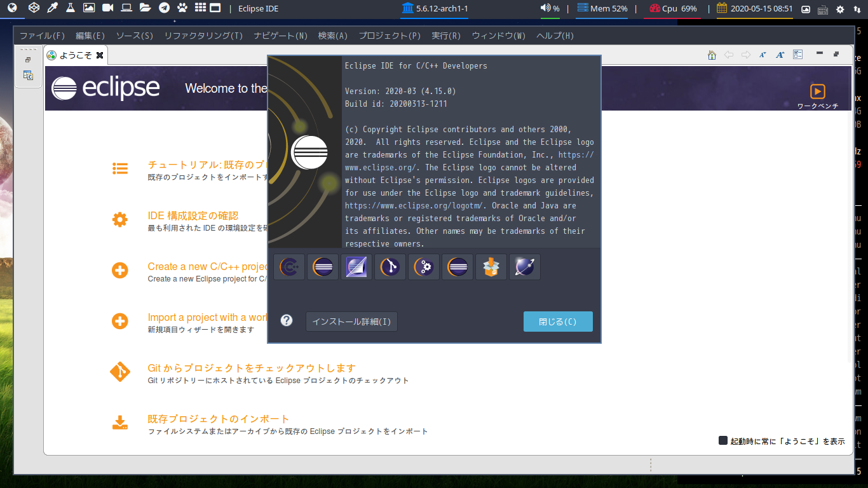
Task: Restore the minimized view stack on left
Action: coord(28,60)
